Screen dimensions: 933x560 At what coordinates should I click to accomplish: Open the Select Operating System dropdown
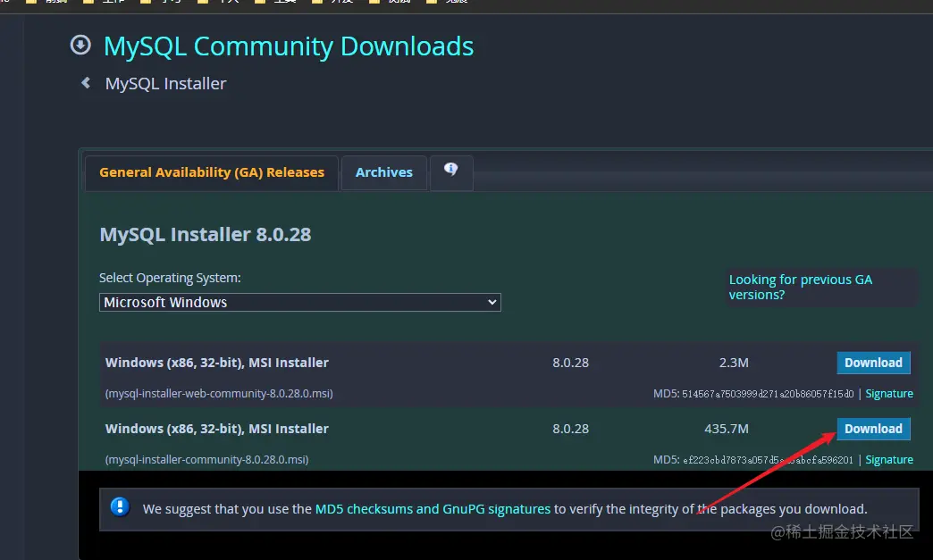coord(300,302)
